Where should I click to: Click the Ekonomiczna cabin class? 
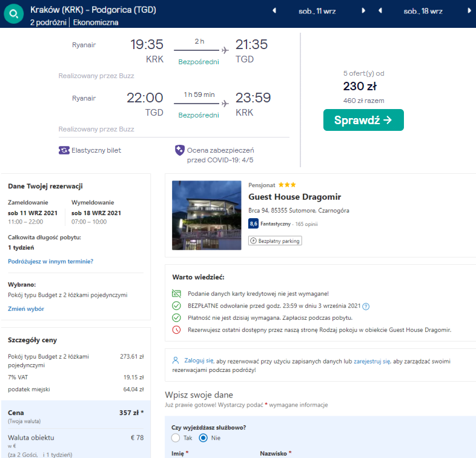(96, 22)
